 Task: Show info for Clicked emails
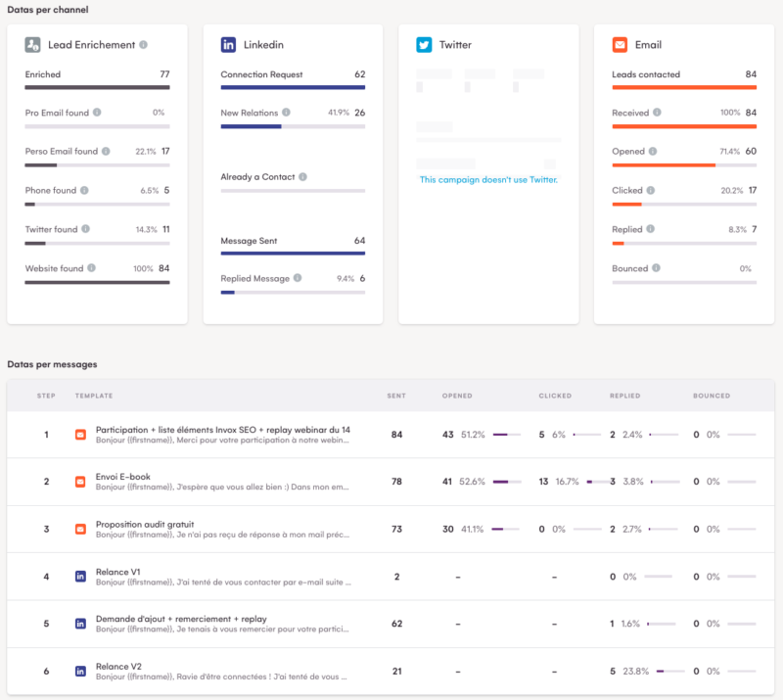pos(651,190)
